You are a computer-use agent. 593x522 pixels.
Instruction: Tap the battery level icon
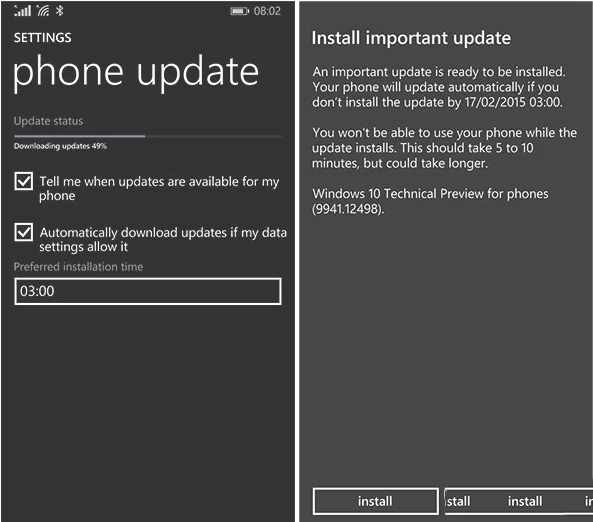pos(239,11)
